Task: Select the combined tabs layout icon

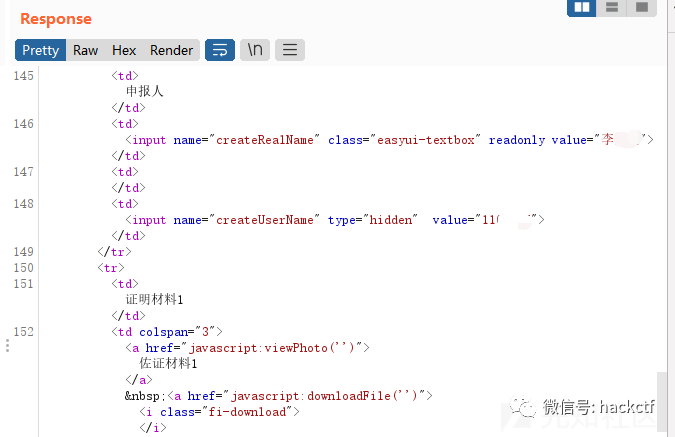Action: [x=641, y=8]
